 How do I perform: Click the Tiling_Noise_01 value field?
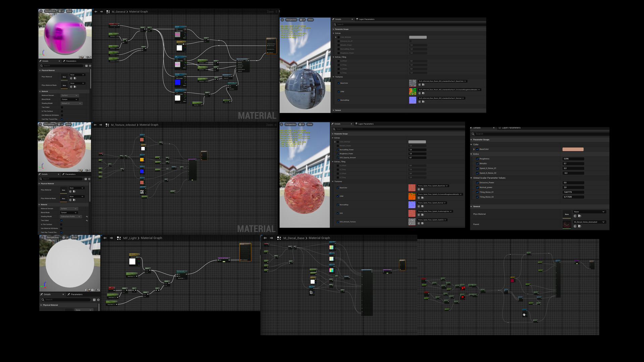click(573, 192)
